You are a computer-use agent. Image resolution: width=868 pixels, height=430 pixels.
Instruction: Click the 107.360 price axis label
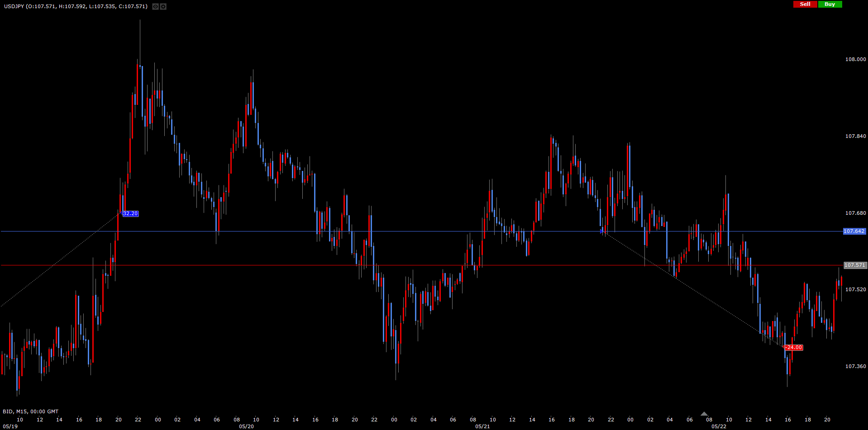(855, 366)
